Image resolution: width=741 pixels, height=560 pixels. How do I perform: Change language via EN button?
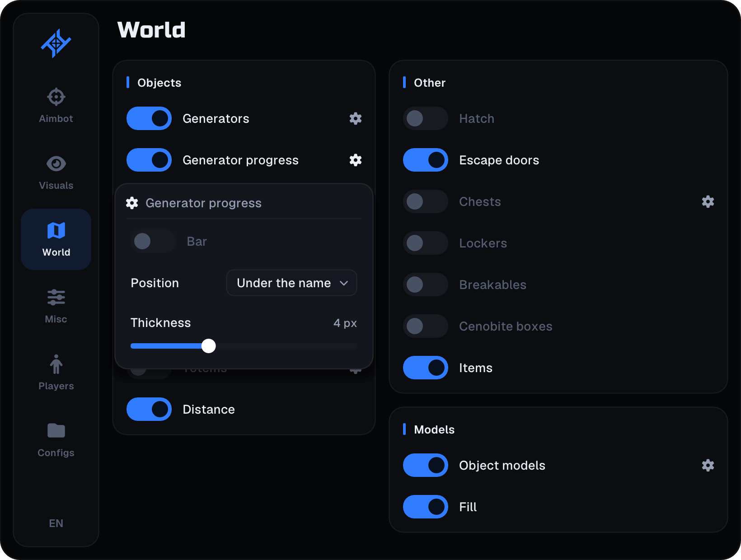[56, 523]
